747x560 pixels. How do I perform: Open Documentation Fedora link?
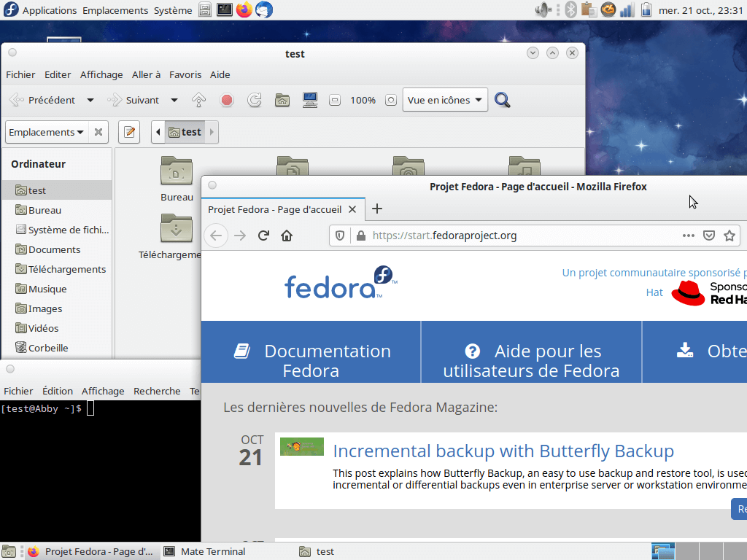click(311, 360)
